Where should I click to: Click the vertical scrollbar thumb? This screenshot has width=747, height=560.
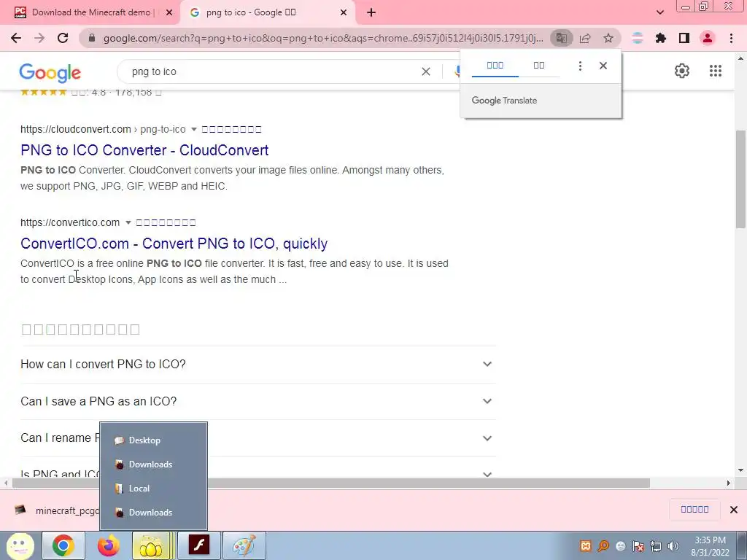click(x=741, y=181)
